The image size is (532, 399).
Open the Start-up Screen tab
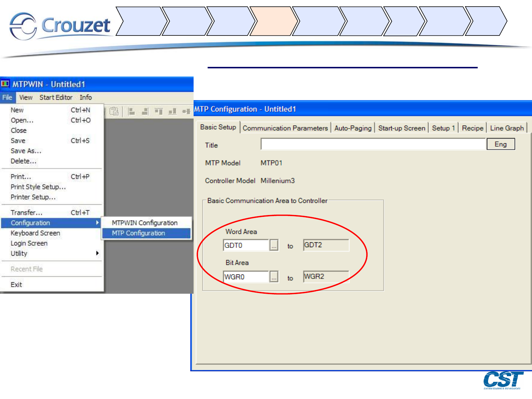click(x=402, y=128)
